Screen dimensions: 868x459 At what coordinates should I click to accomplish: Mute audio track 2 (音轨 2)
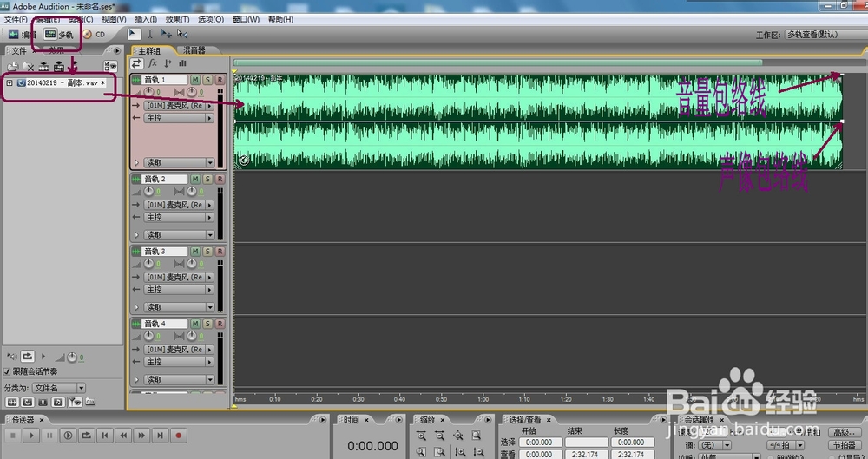pyautogui.click(x=194, y=179)
